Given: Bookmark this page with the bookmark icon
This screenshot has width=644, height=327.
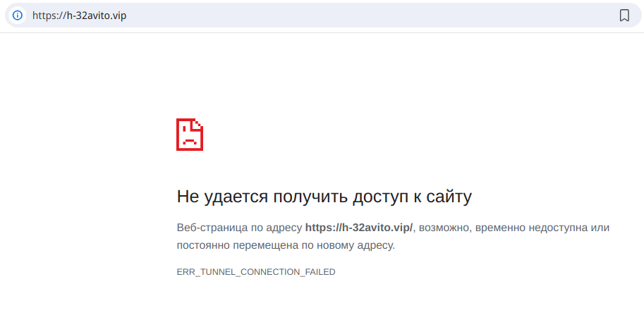Looking at the screenshot, I should [624, 16].
